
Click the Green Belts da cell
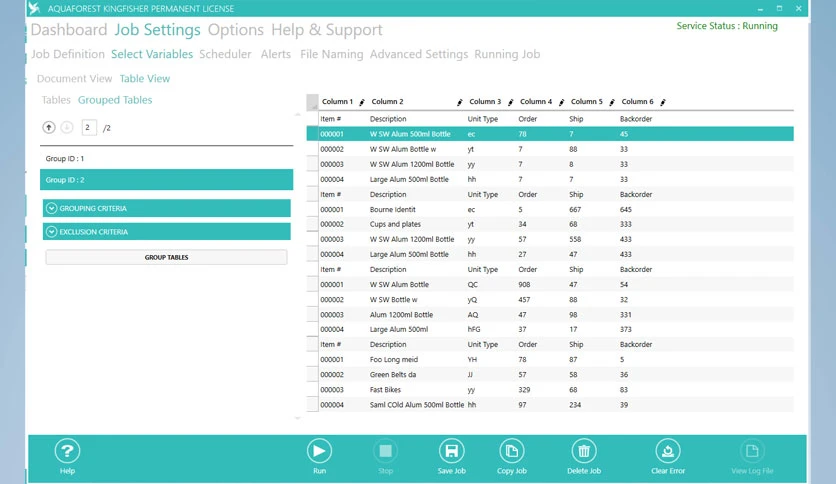pyautogui.click(x=392, y=375)
